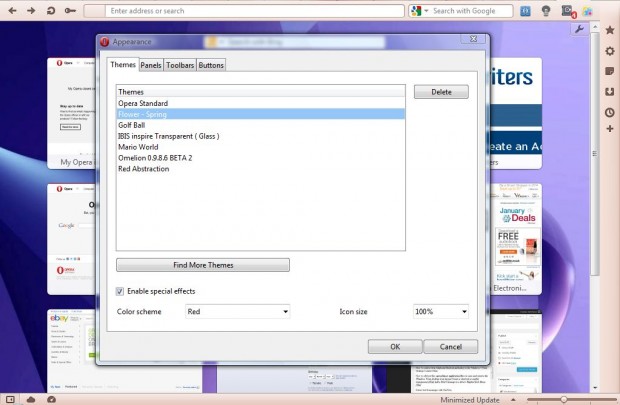This screenshot has width=620, height=405.
Task: Confirm with the OK button
Action: pyautogui.click(x=395, y=346)
